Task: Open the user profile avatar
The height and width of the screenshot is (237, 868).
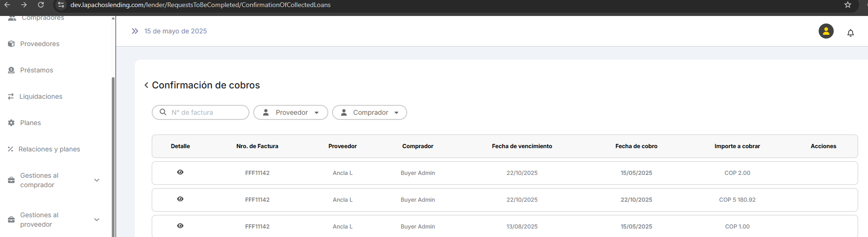Action: 826,31
